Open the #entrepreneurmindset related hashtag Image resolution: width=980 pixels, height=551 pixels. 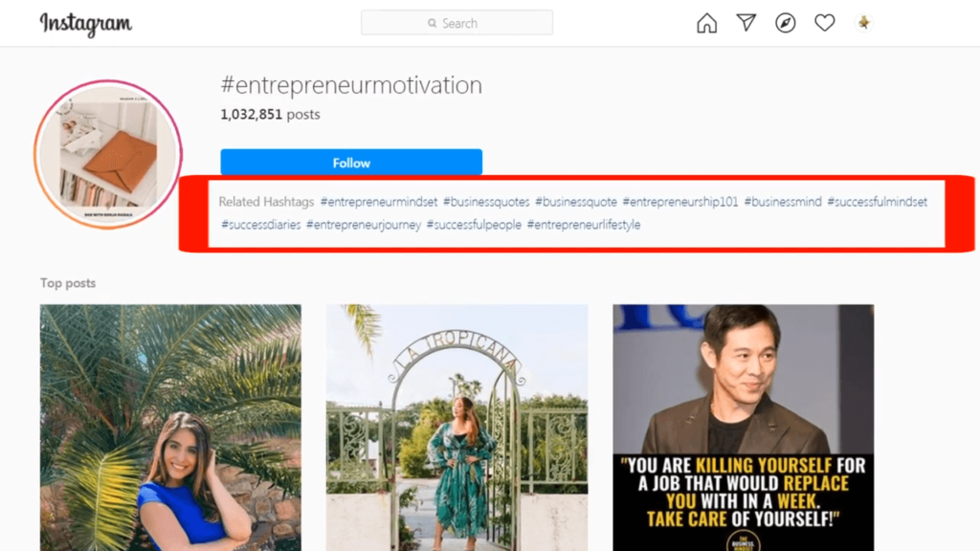[x=379, y=202]
